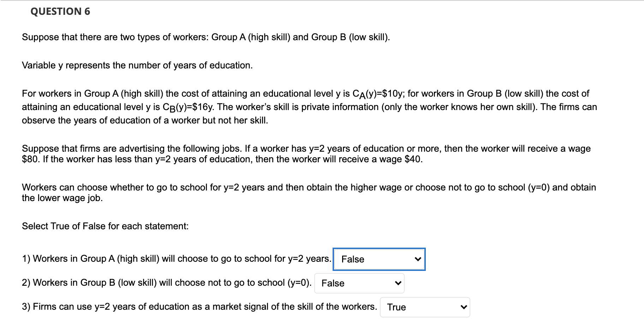This screenshot has width=644, height=333.
Task: Click the sentence introducing two worker types
Action: [x=206, y=37]
